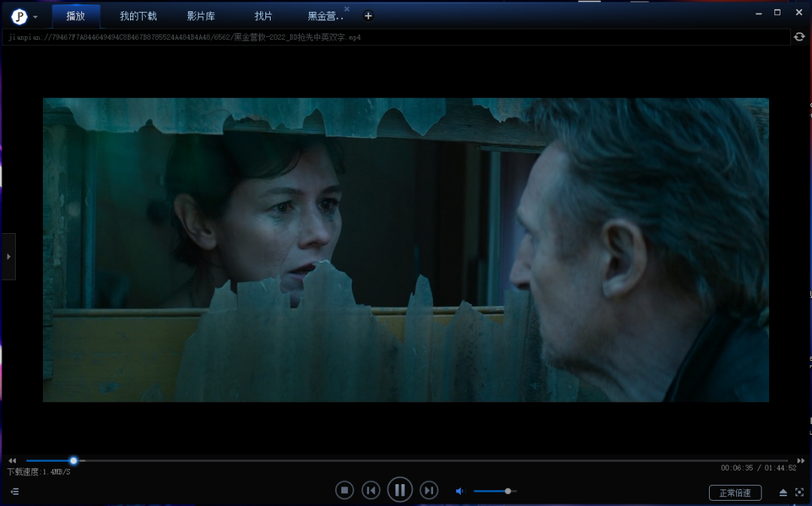The height and width of the screenshot is (506, 812).
Task: Click the 下载速度:1.4MB/S status text
Action: 39,472
